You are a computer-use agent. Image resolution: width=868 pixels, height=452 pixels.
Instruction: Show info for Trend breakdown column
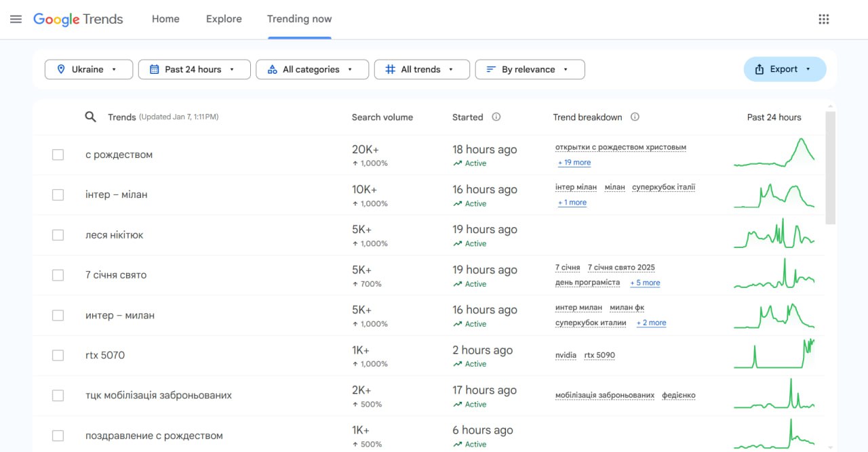click(635, 117)
